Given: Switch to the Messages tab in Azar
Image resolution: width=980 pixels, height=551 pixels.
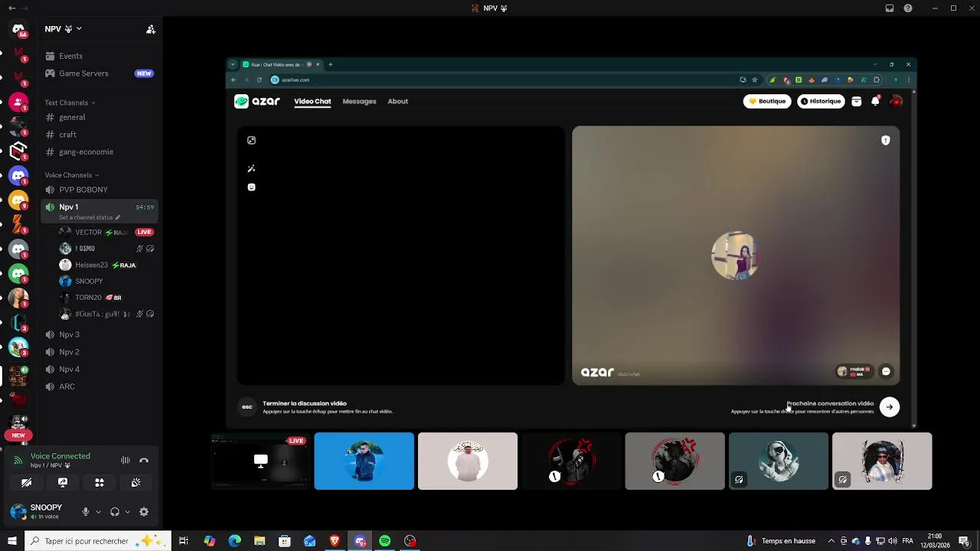Looking at the screenshot, I should click(359, 101).
